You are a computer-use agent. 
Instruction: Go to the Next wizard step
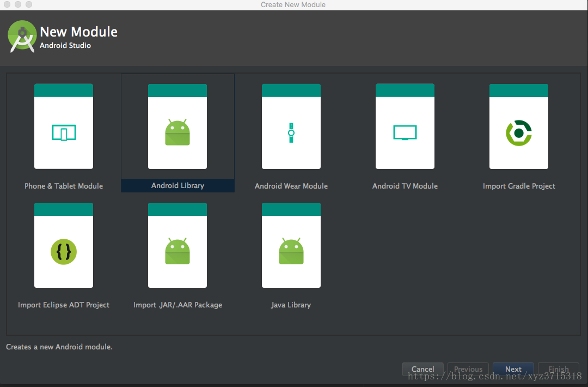(x=513, y=369)
